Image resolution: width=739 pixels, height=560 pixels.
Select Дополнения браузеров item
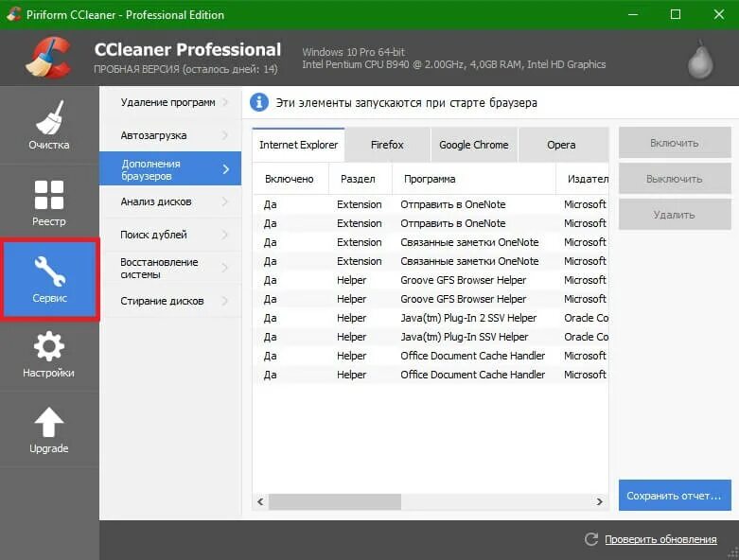[170, 168]
